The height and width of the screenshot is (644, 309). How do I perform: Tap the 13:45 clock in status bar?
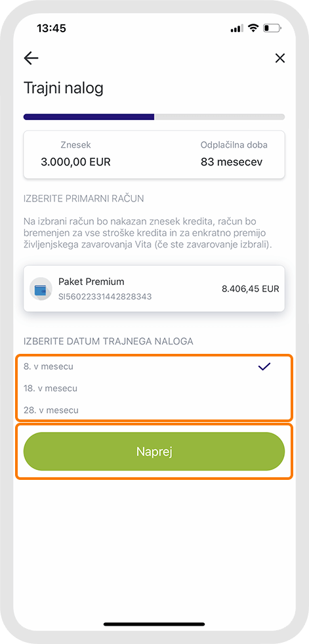[51, 28]
